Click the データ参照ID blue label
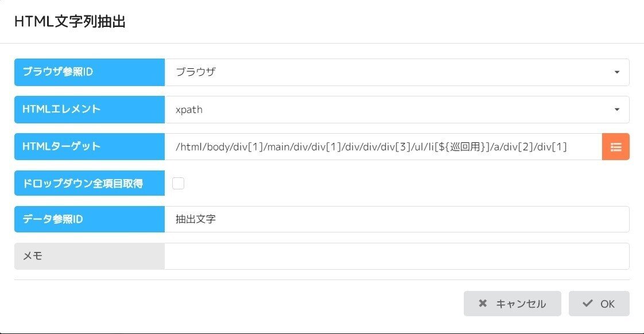 [90, 219]
